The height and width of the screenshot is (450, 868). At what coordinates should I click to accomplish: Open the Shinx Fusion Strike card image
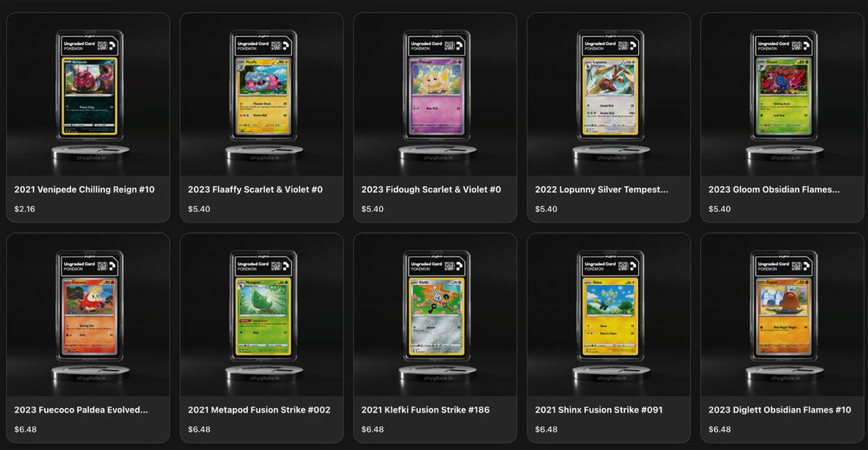point(608,315)
